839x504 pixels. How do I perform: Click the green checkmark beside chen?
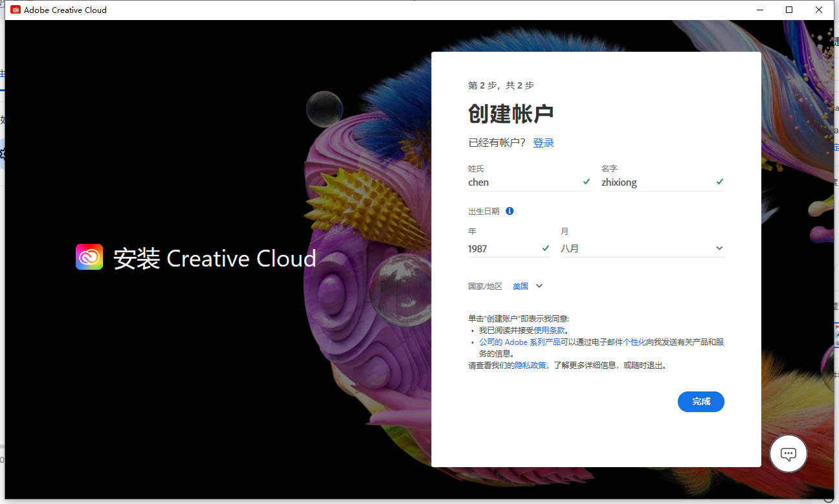pyautogui.click(x=587, y=182)
